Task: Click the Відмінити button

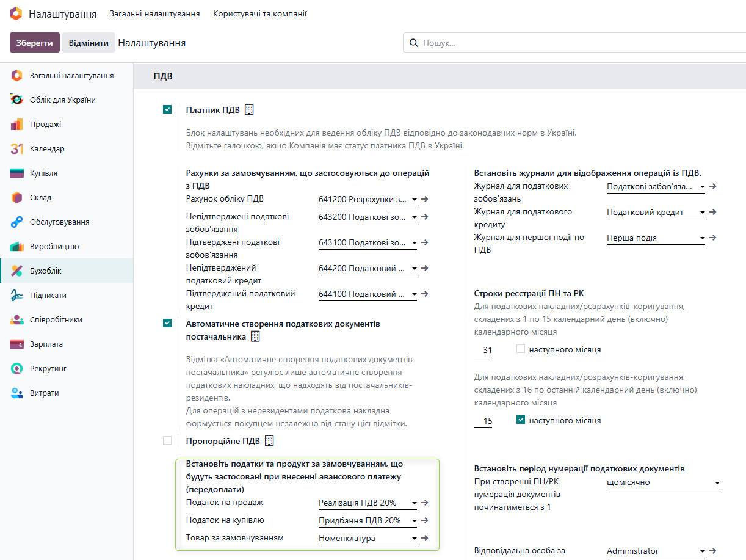Action: [x=89, y=43]
